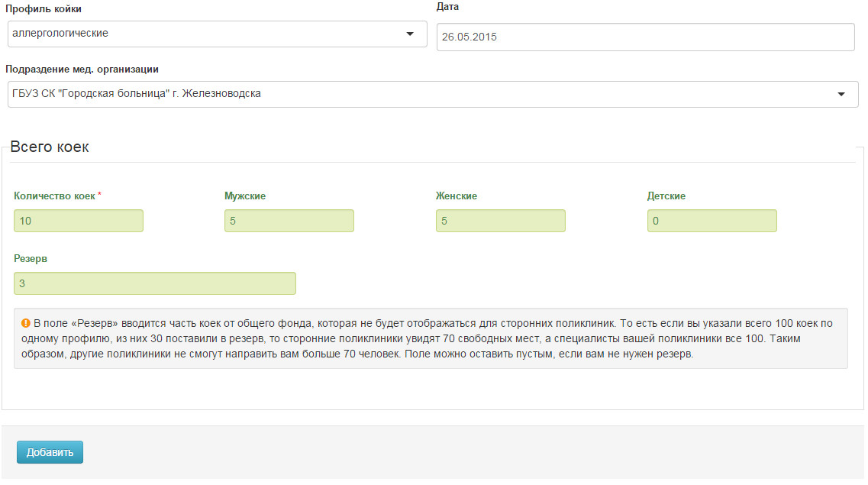This screenshot has width=868, height=485.
Task: Click the Дата field showing 26.05.2015
Action: pyautogui.click(x=645, y=37)
